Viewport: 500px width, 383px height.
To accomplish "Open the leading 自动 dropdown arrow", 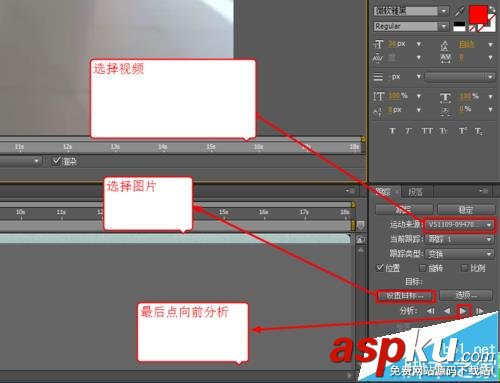I will [490, 44].
